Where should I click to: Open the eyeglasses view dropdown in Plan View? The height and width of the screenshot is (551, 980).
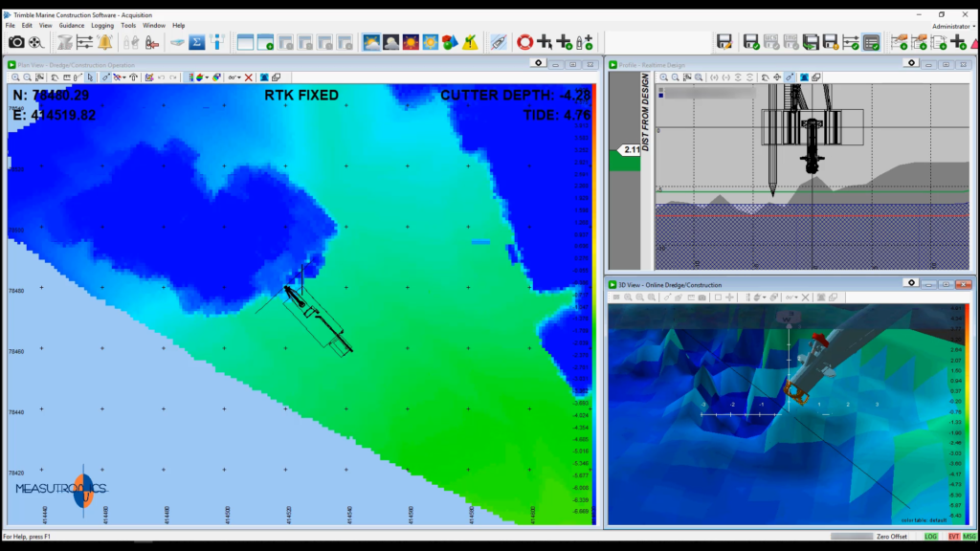[234, 77]
